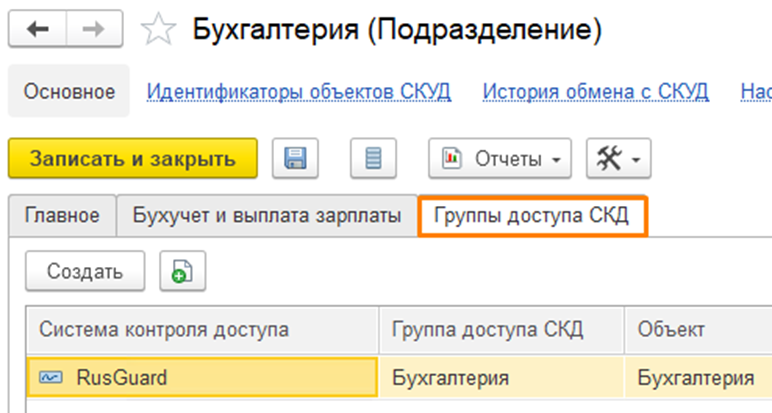772x413 pixels.
Task: Switch to the Главное tab
Action: (62, 215)
